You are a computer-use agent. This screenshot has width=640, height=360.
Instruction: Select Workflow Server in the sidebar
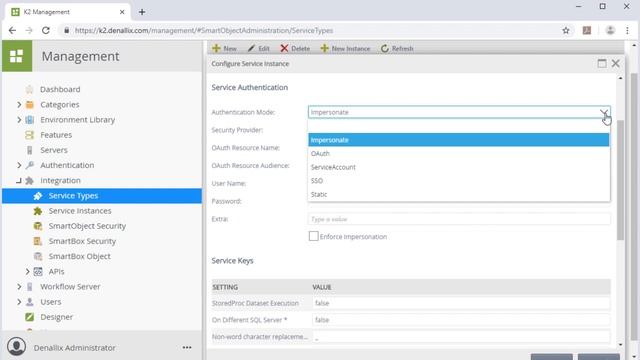tap(70, 287)
